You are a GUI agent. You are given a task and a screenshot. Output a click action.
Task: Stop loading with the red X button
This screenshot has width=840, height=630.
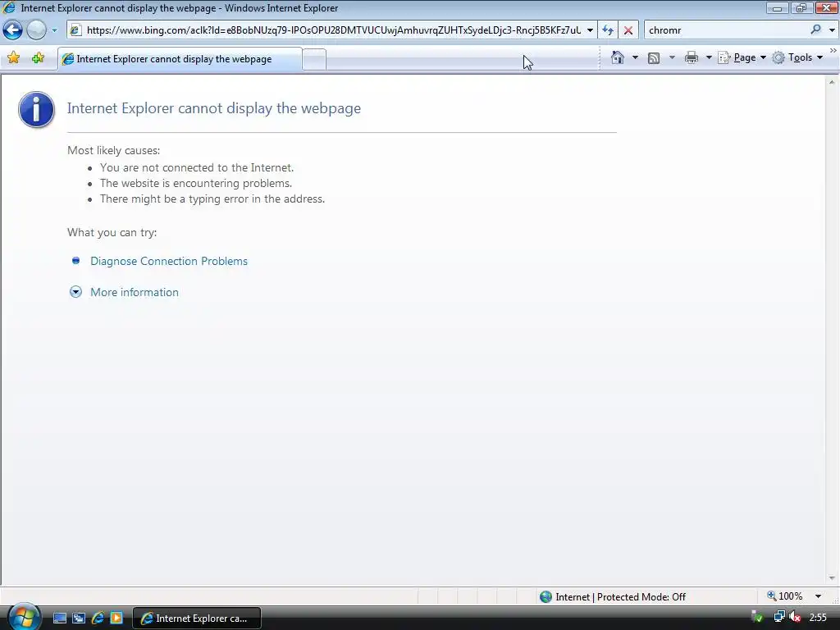coord(628,30)
